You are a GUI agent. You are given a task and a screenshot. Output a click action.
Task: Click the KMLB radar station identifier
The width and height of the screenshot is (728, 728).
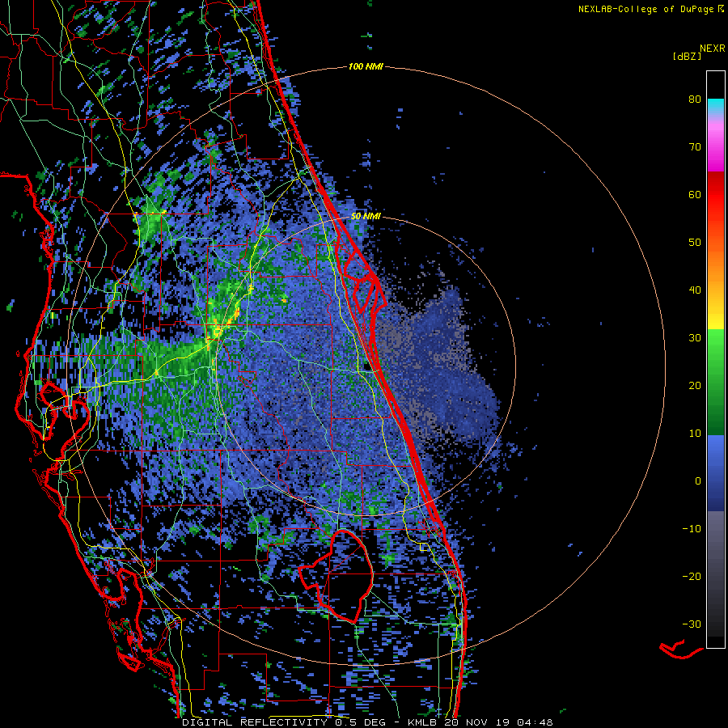point(423,722)
